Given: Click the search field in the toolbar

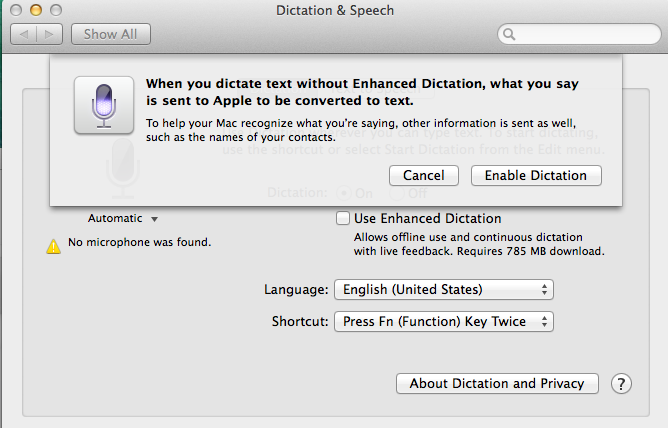Looking at the screenshot, I should 579,34.
